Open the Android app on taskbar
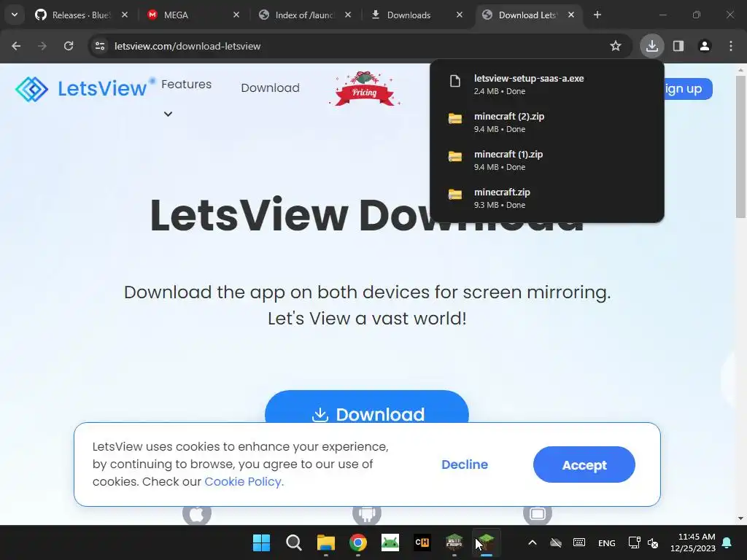This screenshot has width=747, height=560. (390, 542)
